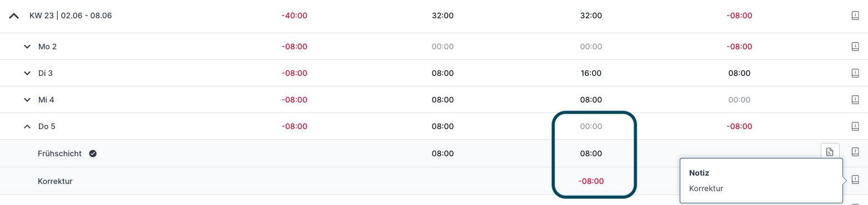
Task: Open the note document icon for Frühschicht
Action: [x=830, y=152]
